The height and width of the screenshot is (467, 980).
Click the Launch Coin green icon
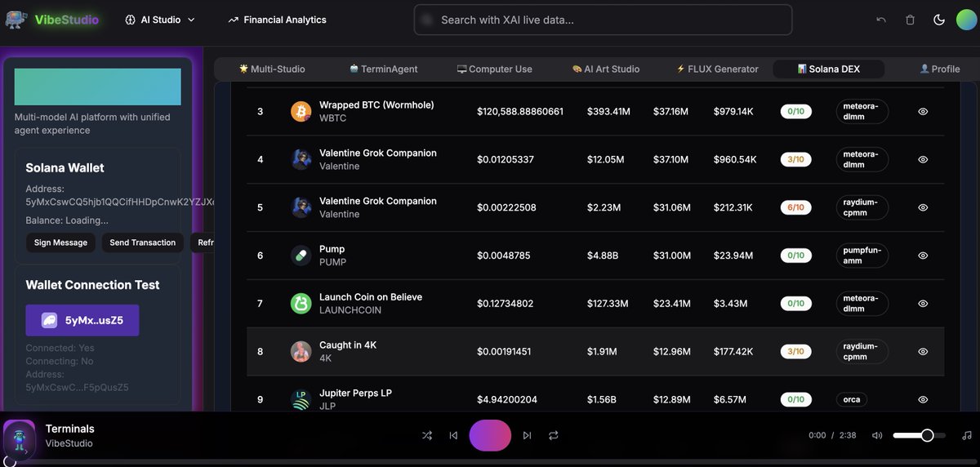(301, 304)
